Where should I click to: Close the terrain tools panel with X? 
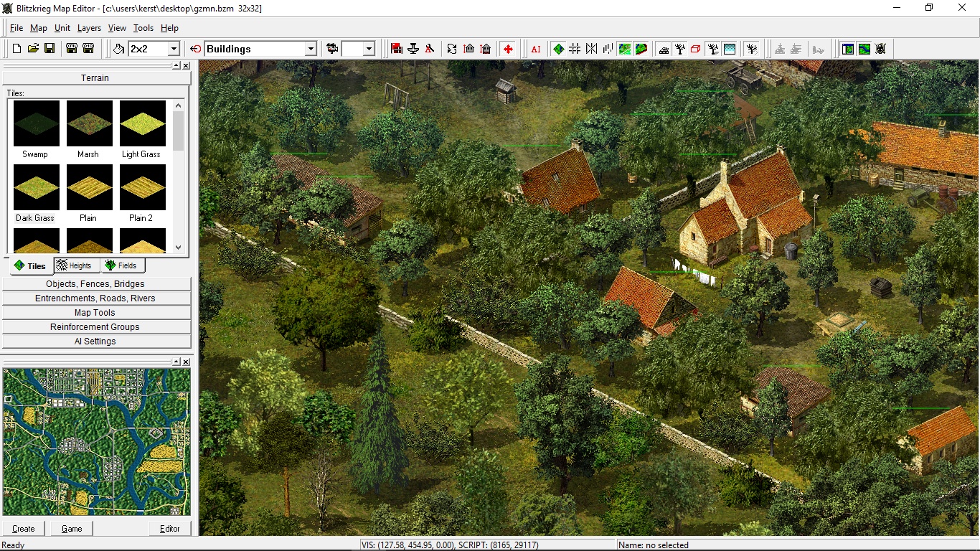tap(186, 65)
